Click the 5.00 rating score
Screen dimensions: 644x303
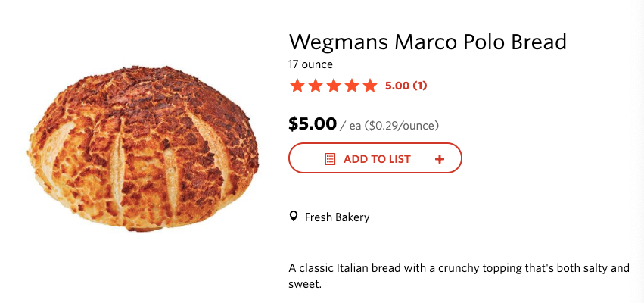pyautogui.click(x=397, y=86)
